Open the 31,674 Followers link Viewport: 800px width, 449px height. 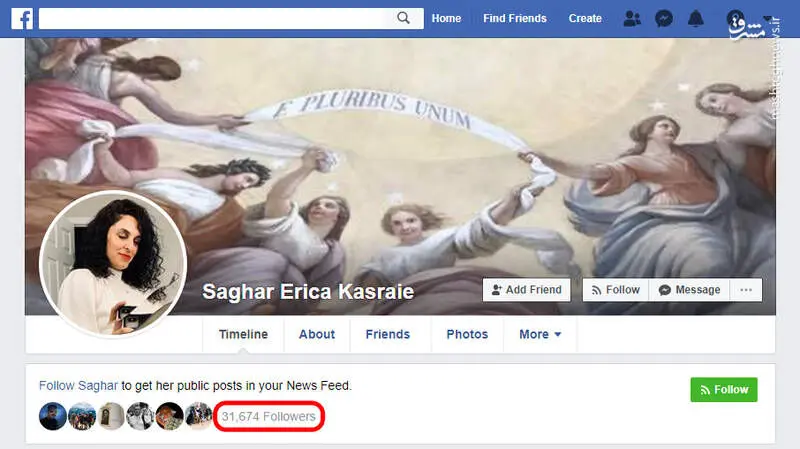[x=268, y=416]
